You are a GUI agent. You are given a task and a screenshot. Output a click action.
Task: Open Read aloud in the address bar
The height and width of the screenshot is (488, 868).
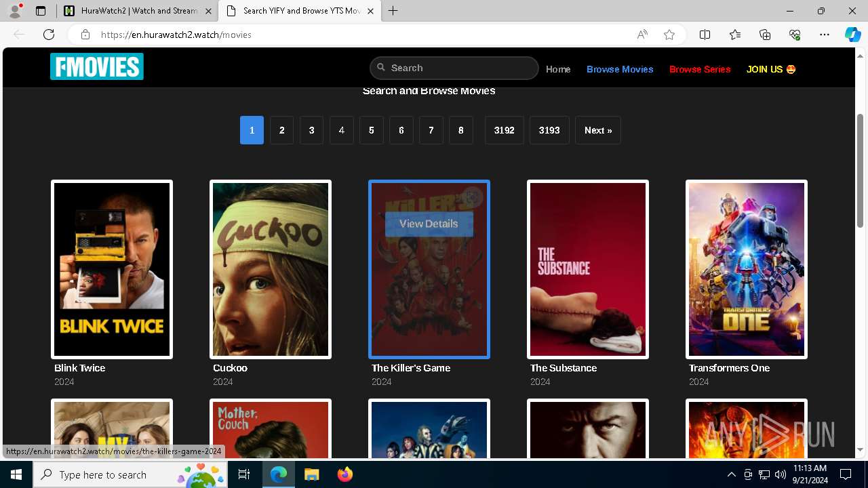pyautogui.click(x=642, y=35)
